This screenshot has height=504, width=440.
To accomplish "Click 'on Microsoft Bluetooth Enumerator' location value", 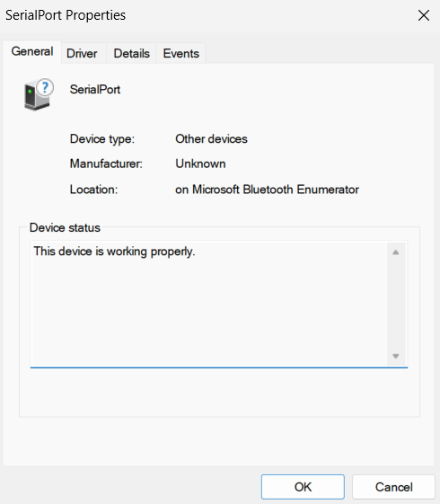I will 267,190.
